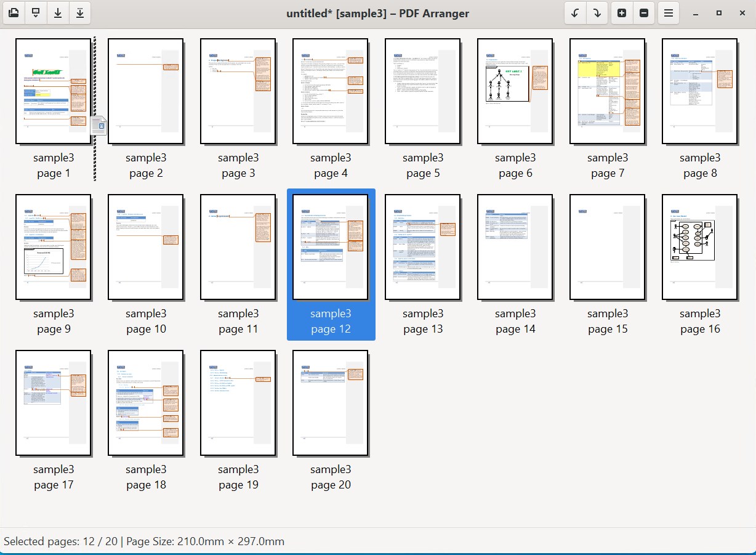This screenshot has width=756, height=555.
Task: Zoom out thumbnails with minus button
Action: pos(644,13)
